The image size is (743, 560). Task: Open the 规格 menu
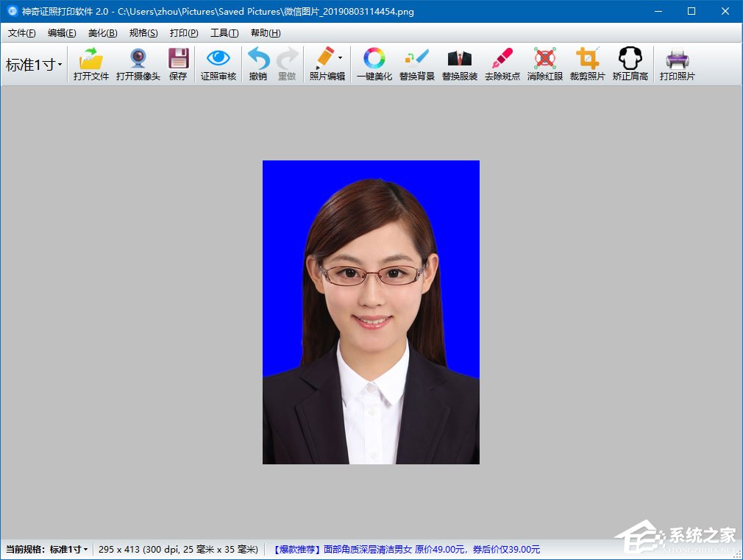click(144, 32)
